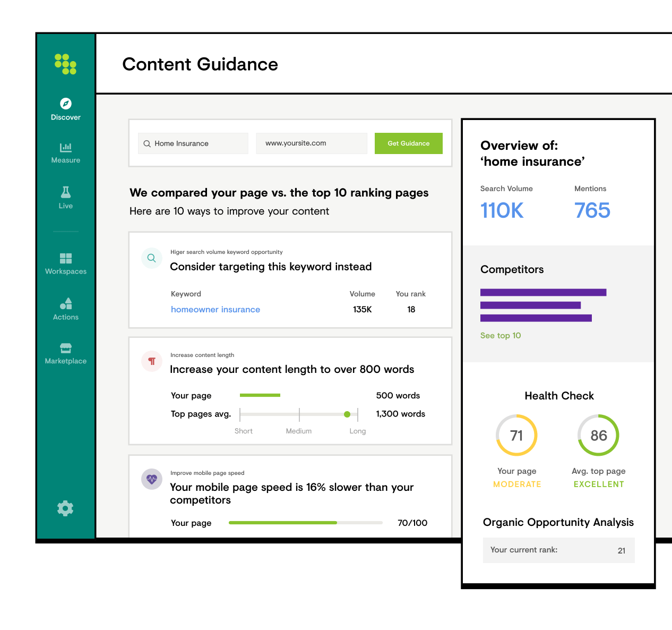
Task: Click the Your page green length bar
Action: click(260, 395)
